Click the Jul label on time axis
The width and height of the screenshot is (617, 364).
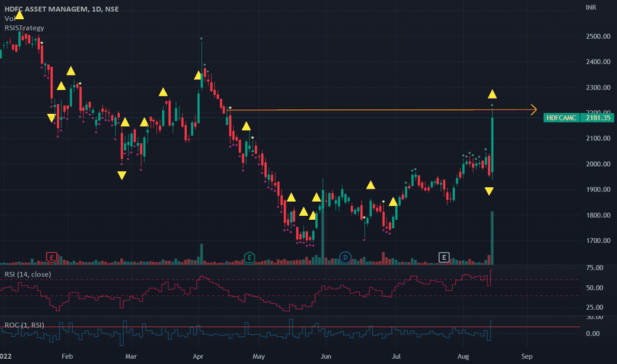coord(397,356)
